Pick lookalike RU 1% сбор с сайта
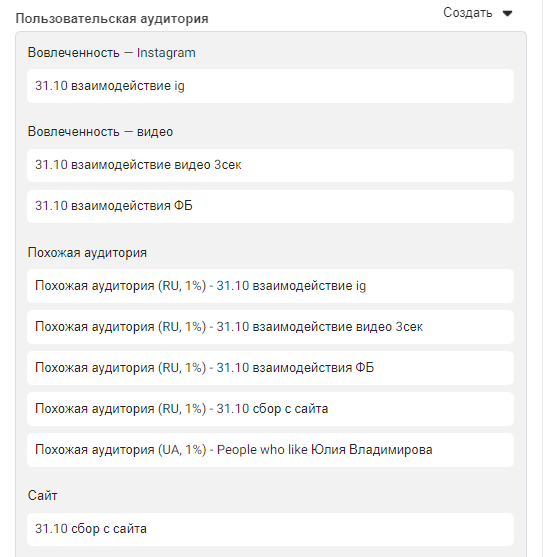 coord(270,409)
